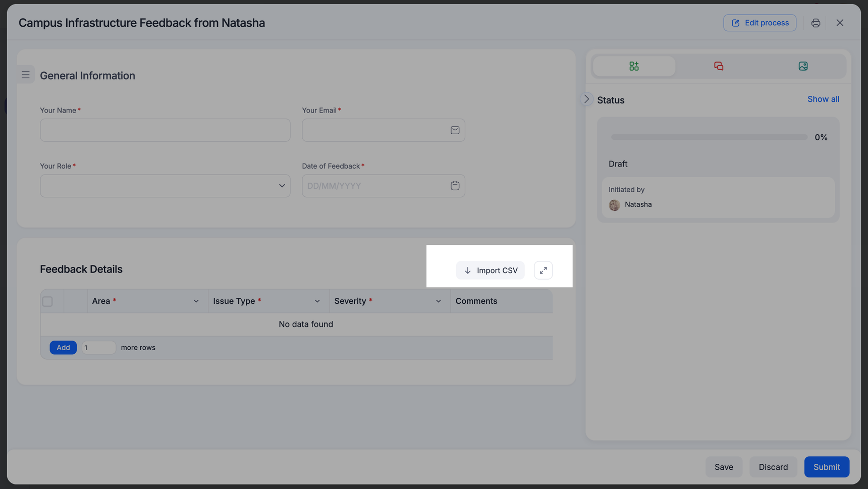This screenshot has width=868, height=489.
Task: Expand Feedback Details table to fullscreen
Action: coord(543,270)
